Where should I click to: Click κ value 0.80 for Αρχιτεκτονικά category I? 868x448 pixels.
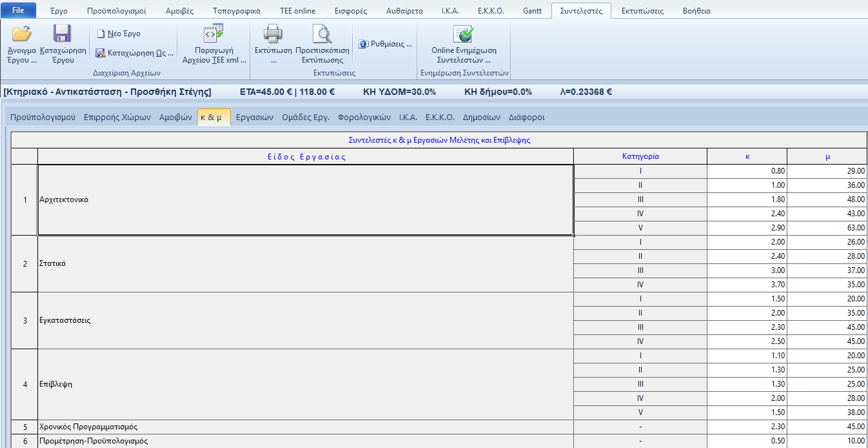pyautogui.click(x=747, y=171)
